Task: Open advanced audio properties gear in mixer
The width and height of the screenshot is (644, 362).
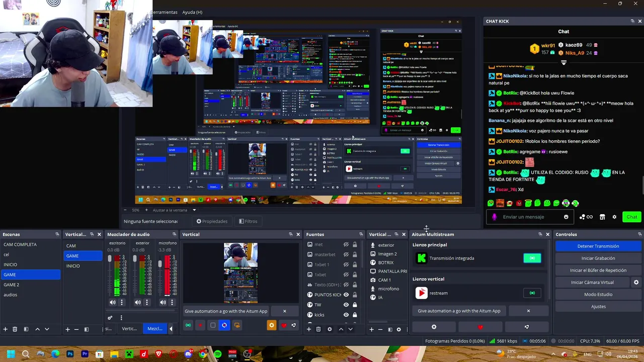Action: 110,318
